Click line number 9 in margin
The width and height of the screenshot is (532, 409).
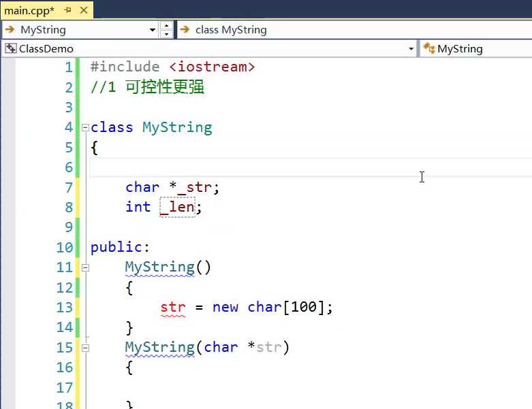(69, 227)
